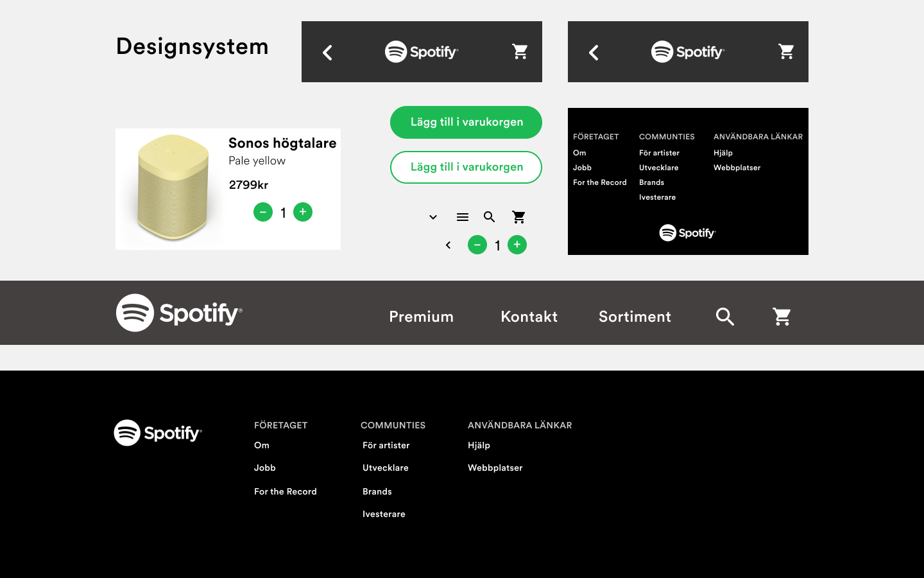Screen dimensions: 924x578
Task: Click Brands in large bottom footer
Action: [x=377, y=491]
